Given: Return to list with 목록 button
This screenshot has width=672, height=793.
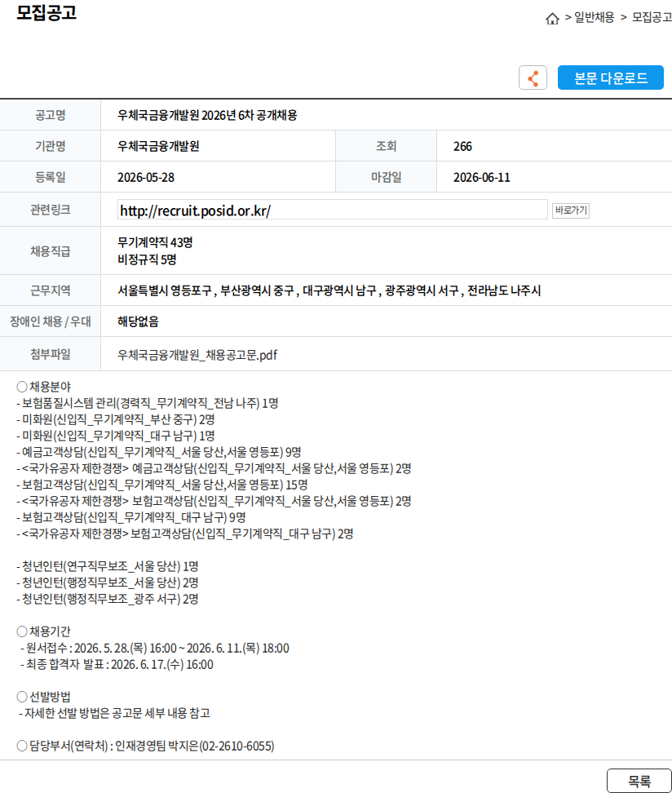Looking at the screenshot, I should 639,782.
